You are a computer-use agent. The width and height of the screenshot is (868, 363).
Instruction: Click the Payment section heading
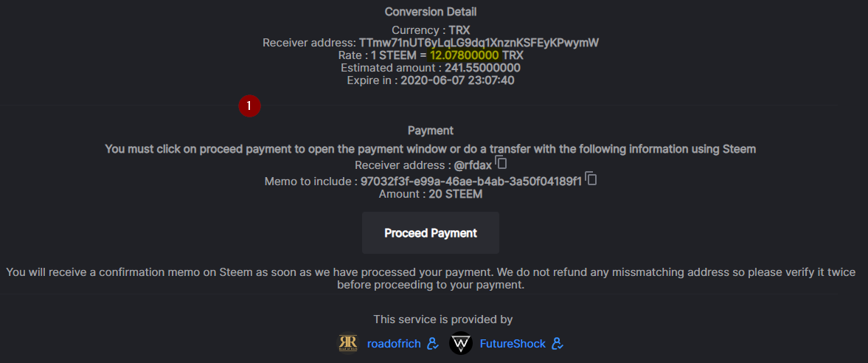431,131
